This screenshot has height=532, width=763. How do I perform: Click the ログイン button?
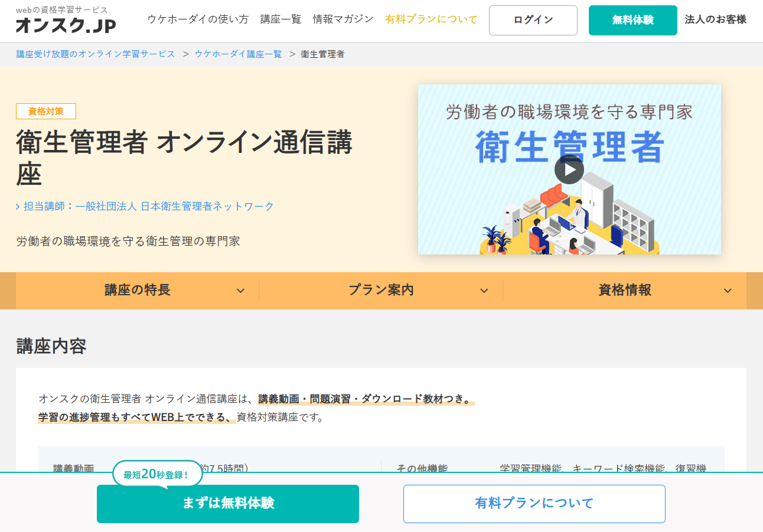pos(533,20)
